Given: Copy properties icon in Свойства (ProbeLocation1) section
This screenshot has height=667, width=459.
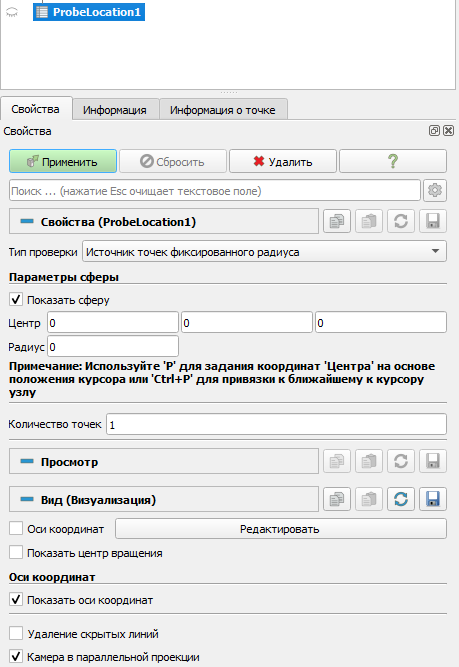Looking at the screenshot, I should (337, 221).
